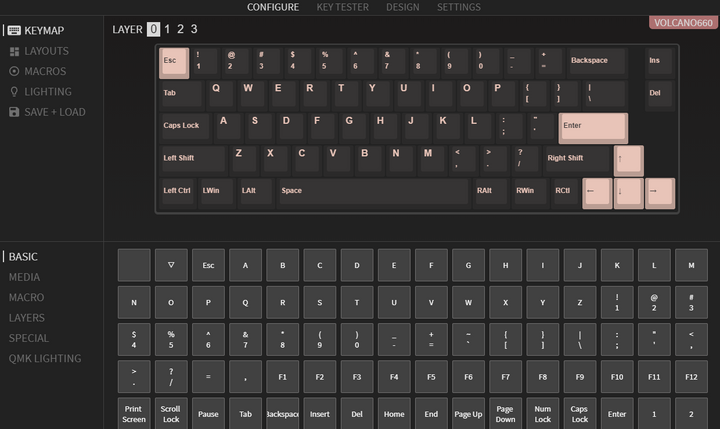720x429 pixels.
Task: Open the Lighting section in sidebar
Action: pyautogui.click(x=47, y=91)
